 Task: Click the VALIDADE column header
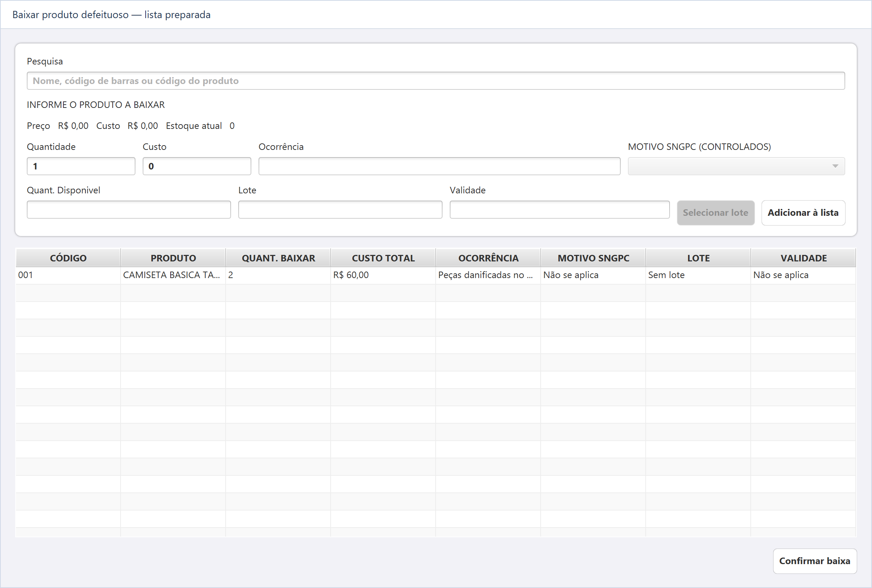point(803,258)
